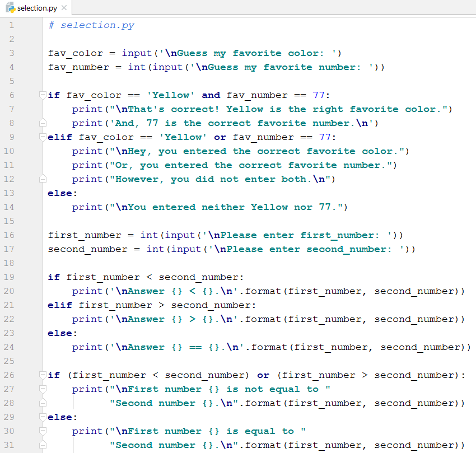Image resolution: width=476 pixels, height=453 pixels.
Task: Click fold end marker at line 8
Action: tap(43, 123)
